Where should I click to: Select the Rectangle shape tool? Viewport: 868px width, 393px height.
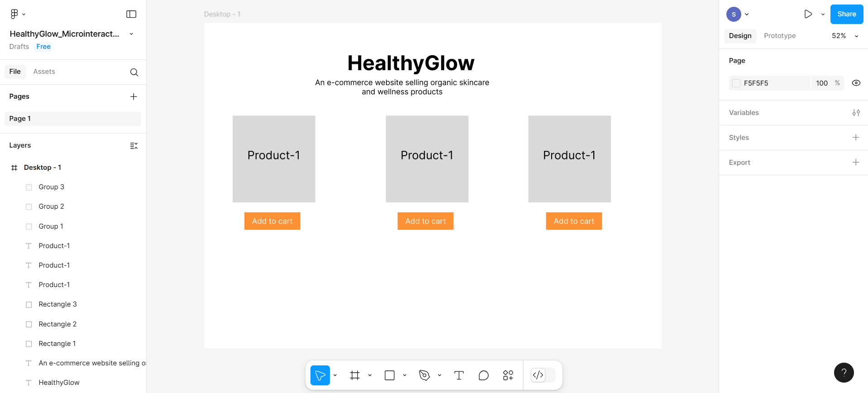(390, 375)
